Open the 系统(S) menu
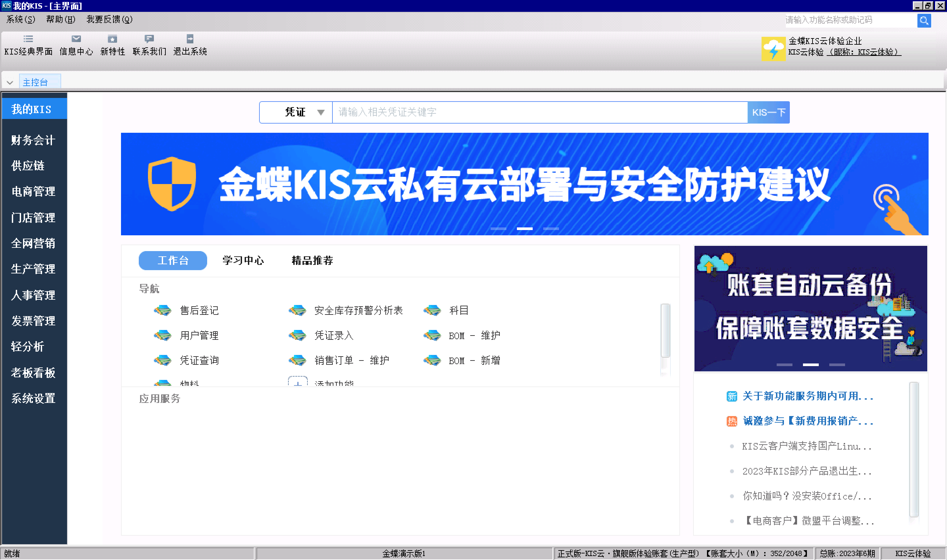The height and width of the screenshot is (560, 947). point(20,19)
